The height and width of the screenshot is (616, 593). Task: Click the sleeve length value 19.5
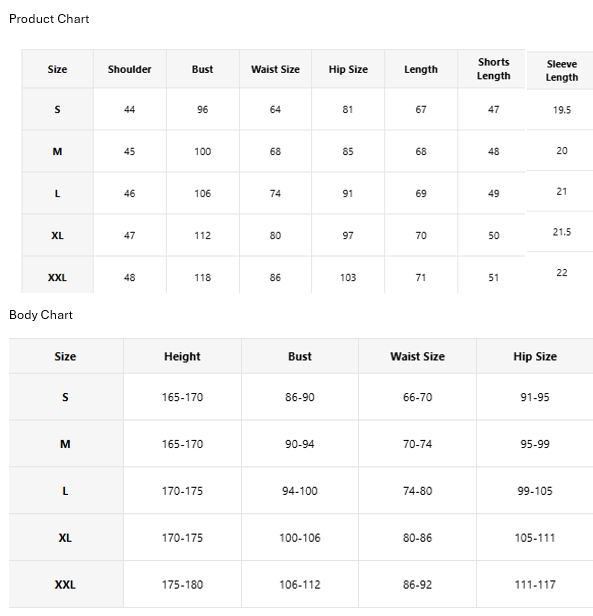pyautogui.click(x=562, y=110)
